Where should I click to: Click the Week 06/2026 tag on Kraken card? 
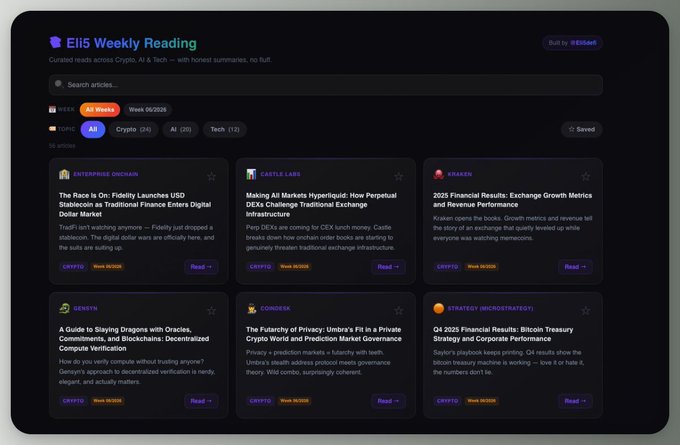[481, 267]
